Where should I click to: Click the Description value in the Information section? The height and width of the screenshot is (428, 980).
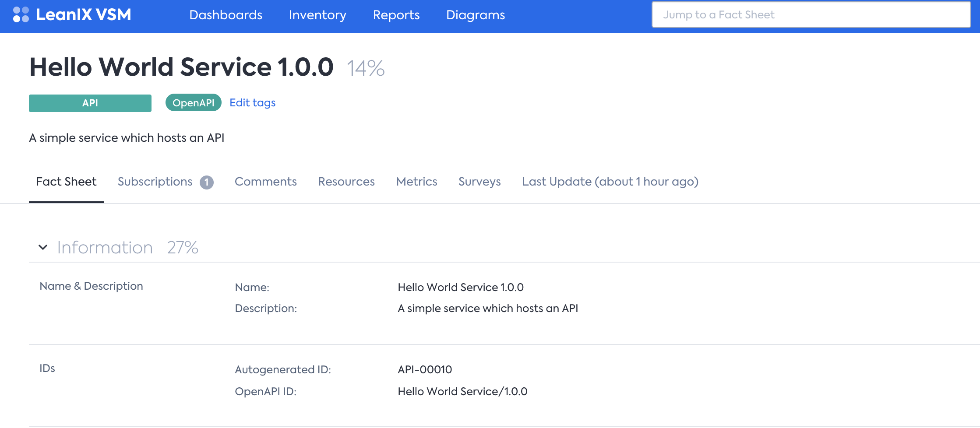pos(488,308)
